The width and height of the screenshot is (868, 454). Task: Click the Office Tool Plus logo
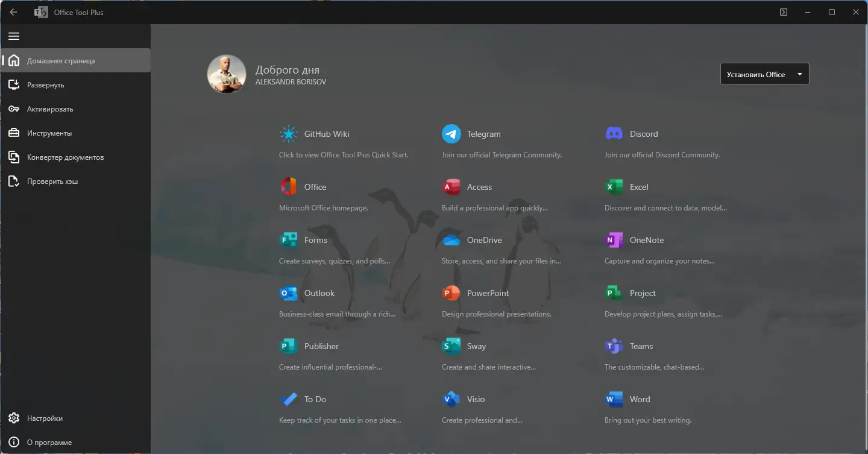41,12
